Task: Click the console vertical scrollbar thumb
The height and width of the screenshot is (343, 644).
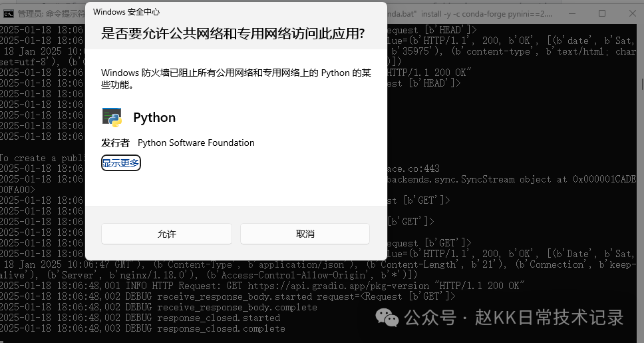Action: point(642,84)
